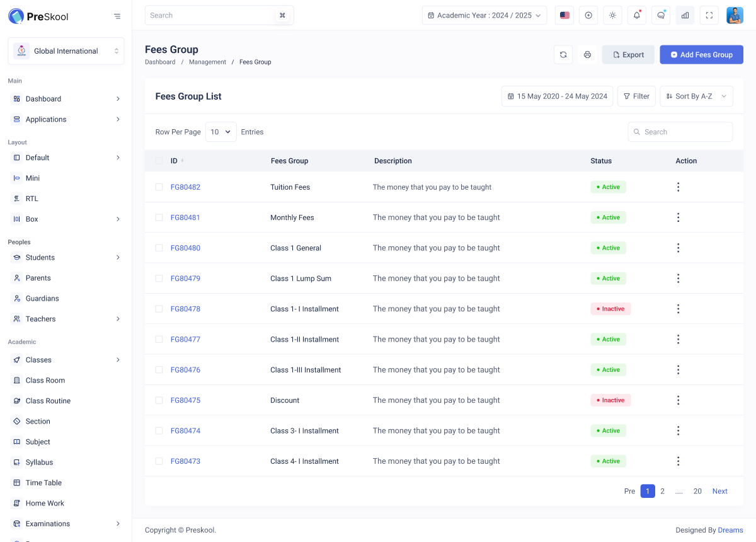Toggle the light/dark theme sun icon
Screen dimensions: 756x542
coord(612,15)
